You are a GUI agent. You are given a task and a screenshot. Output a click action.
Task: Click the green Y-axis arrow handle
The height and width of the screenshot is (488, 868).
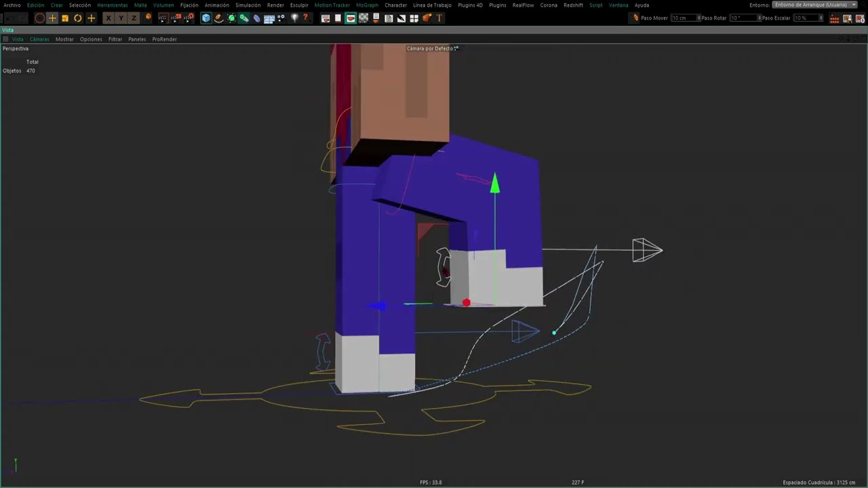495,183
